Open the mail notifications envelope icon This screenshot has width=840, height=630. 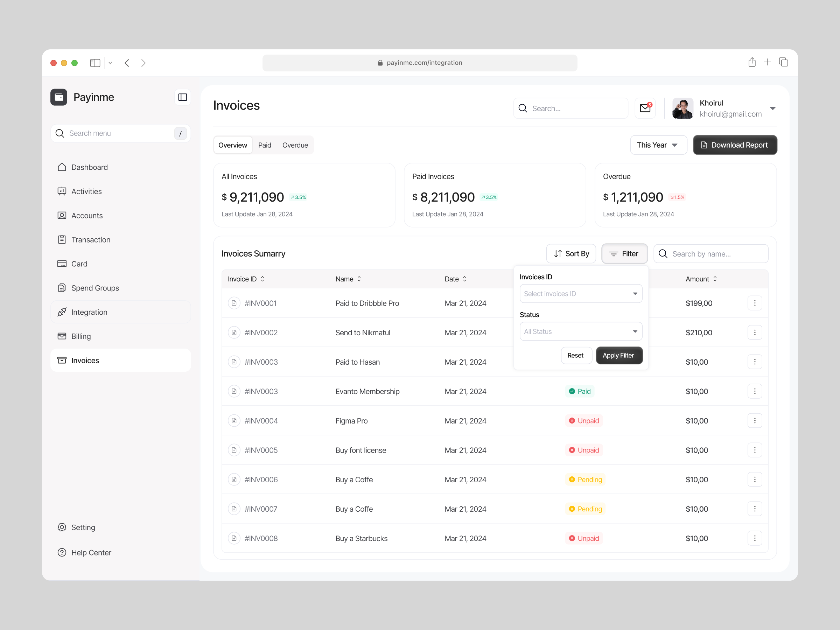click(x=645, y=108)
